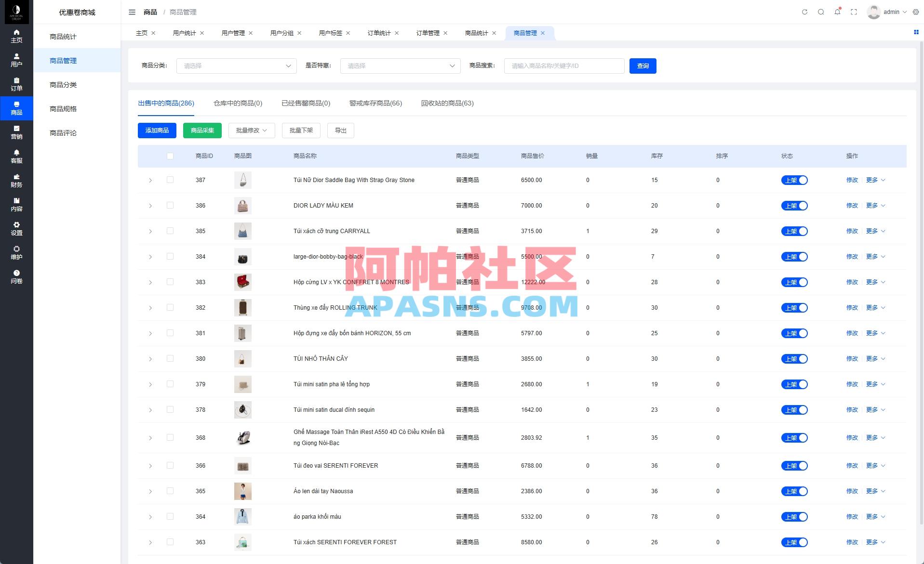The height and width of the screenshot is (564, 924).
Task: Open the 营销 section in the sidebar
Action: (16, 132)
